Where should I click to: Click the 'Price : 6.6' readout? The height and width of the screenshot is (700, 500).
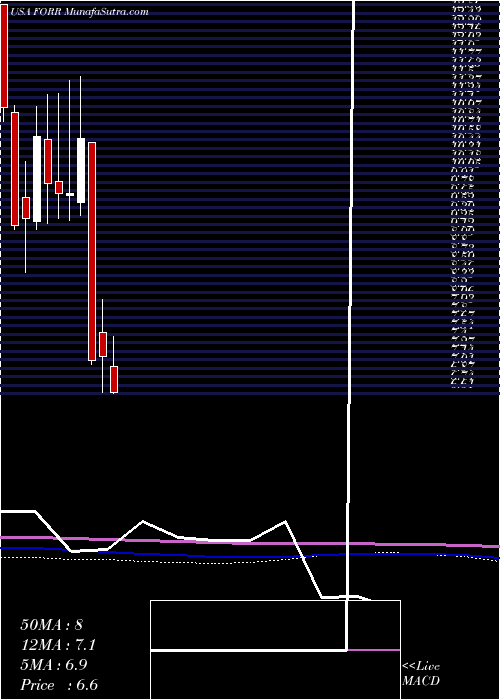coord(59,685)
